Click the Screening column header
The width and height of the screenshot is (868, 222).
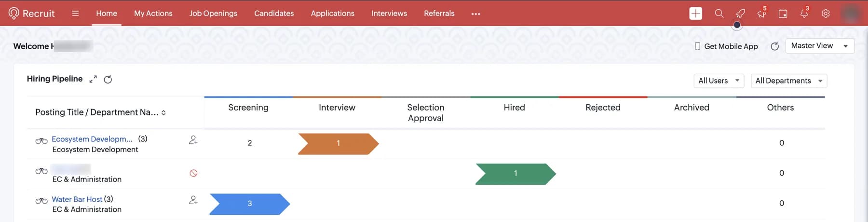click(x=248, y=108)
